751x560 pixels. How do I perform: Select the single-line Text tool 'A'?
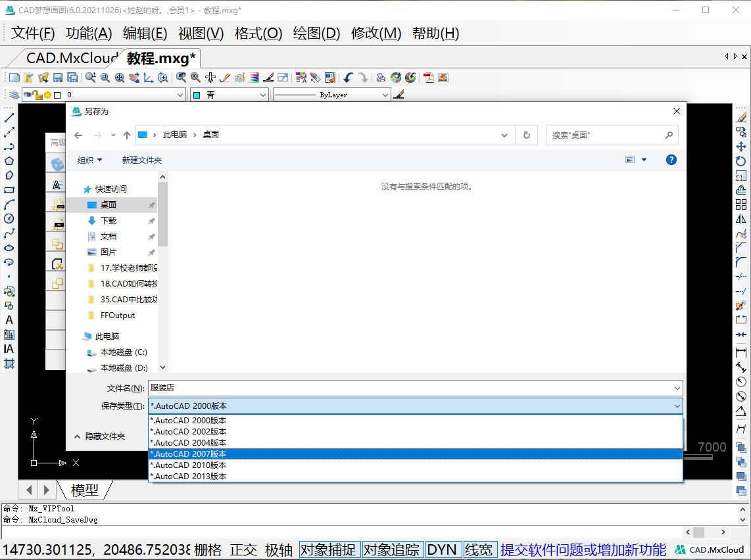point(9,320)
